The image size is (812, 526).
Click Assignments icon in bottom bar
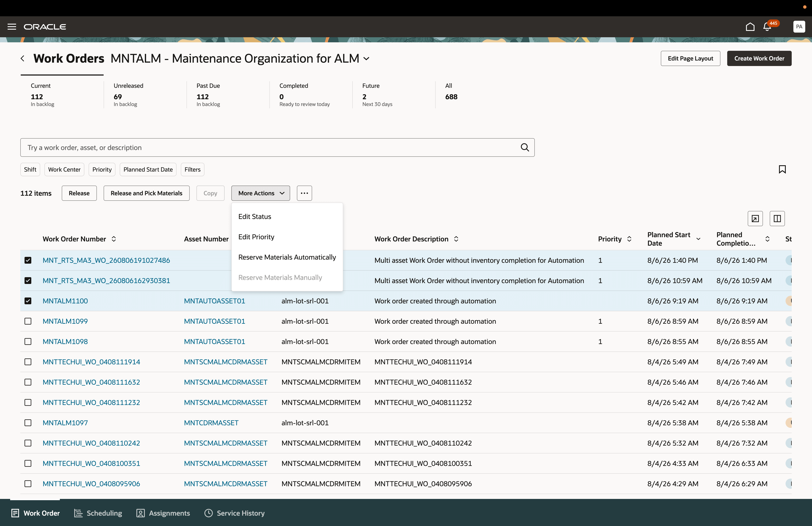pyautogui.click(x=141, y=513)
